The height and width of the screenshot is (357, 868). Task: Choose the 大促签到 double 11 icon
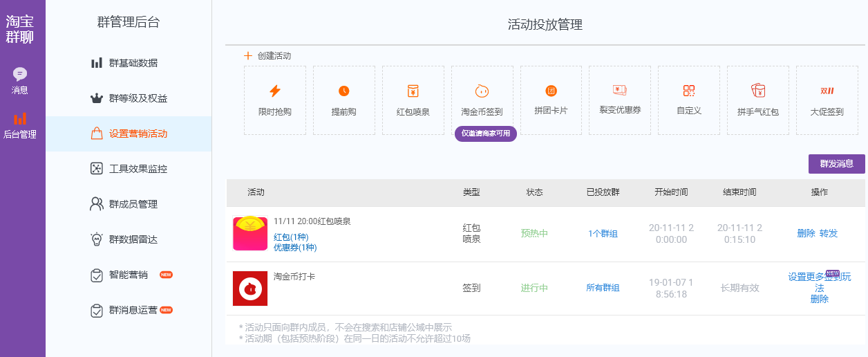(x=827, y=91)
